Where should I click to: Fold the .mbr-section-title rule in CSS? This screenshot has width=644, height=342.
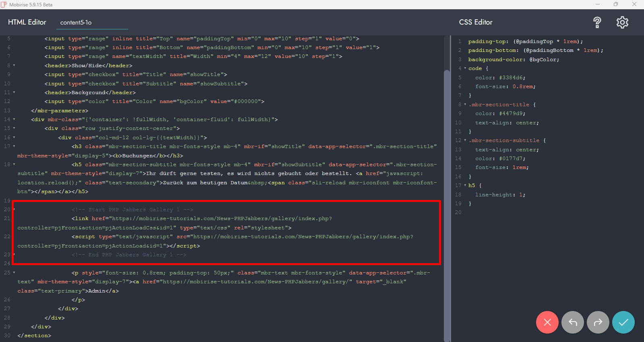pyautogui.click(x=465, y=105)
